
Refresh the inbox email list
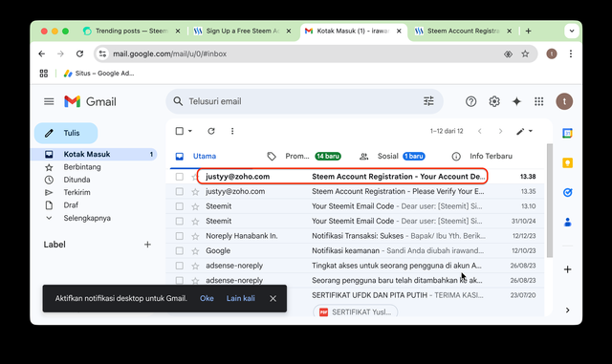click(x=211, y=131)
